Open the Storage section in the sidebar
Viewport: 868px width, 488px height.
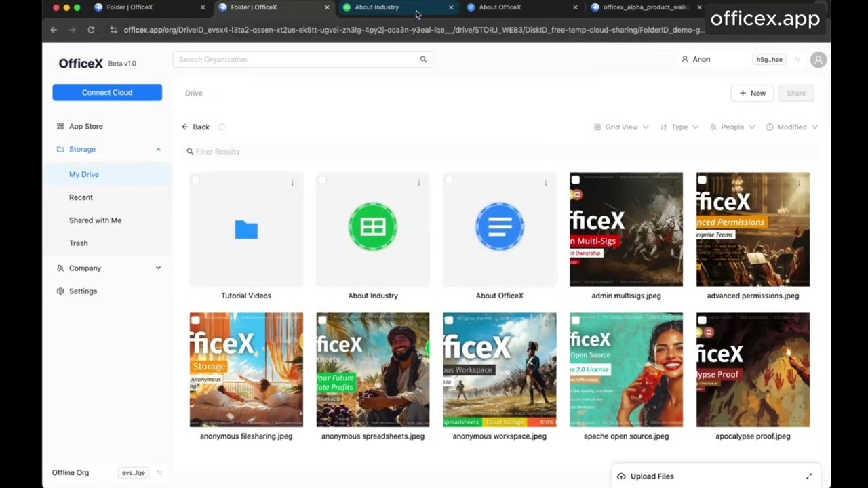(82, 149)
